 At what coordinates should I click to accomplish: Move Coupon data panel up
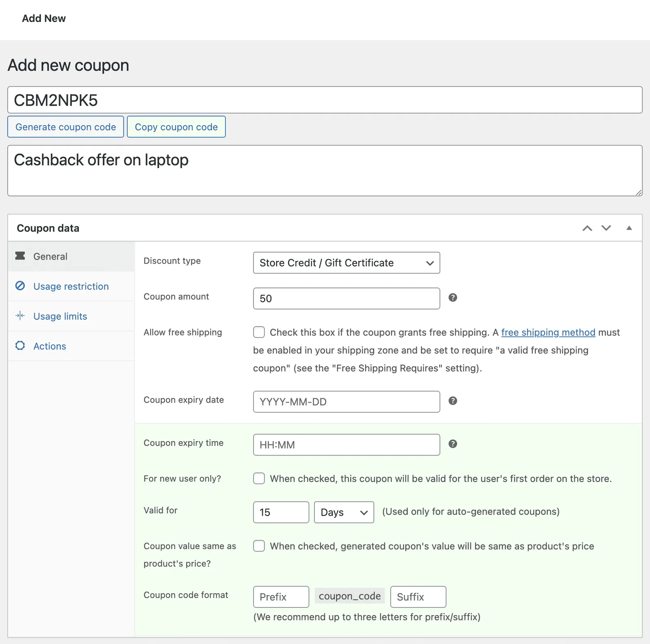pyautogui.click(x=587, y=228)
